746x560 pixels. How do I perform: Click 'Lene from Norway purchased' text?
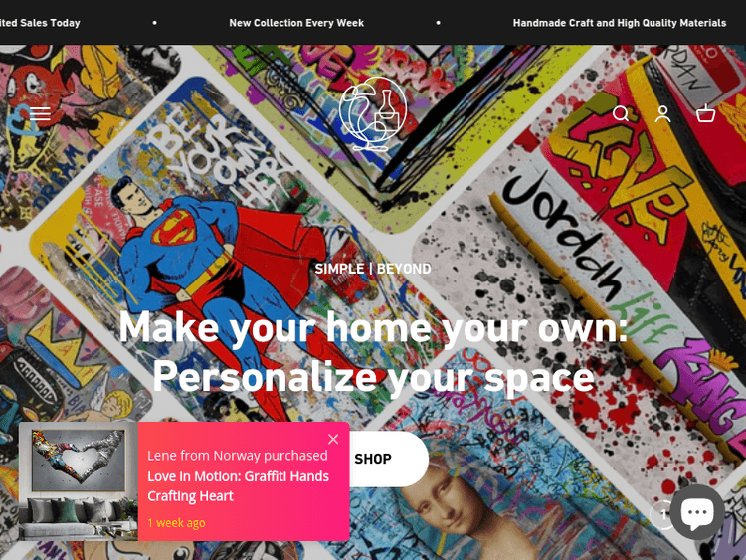click(238, 456)
